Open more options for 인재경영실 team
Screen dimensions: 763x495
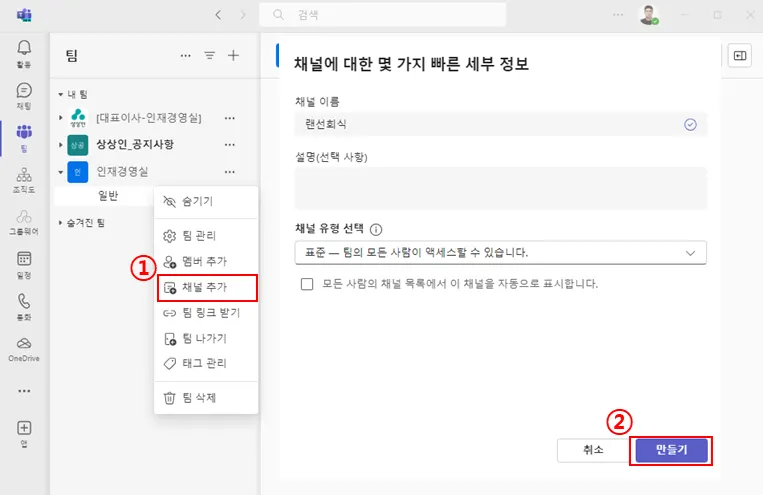point(230,172)
